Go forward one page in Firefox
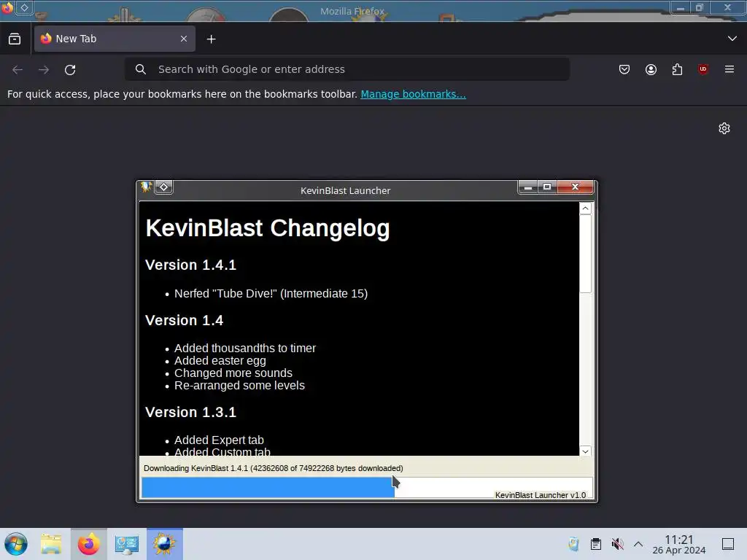The height and width of the screenshot is (560, 747). click(x=44, y=69)
